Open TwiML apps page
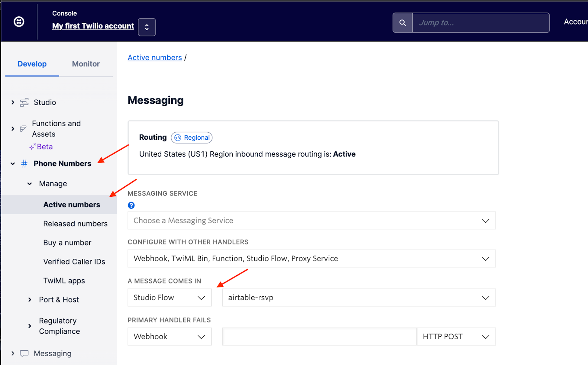The width and height of the screenshot is (588, 365). tap(64, 281)
